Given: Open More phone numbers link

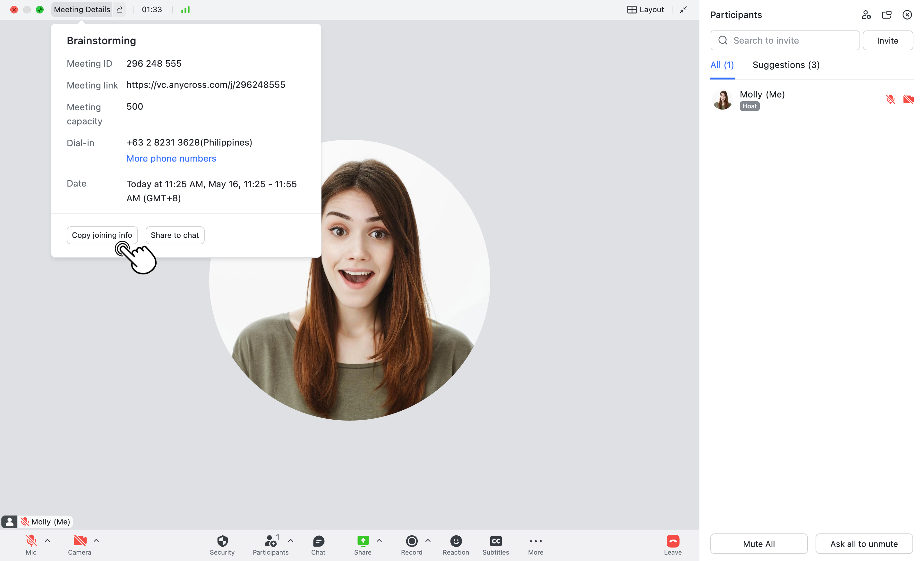Looking at the screenshot, I should pyautogui.click(x=171, y=158).
